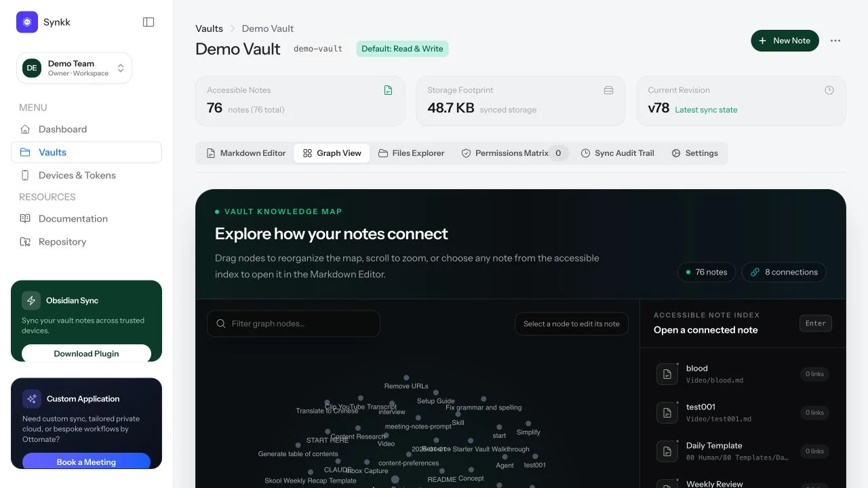Go to Dashboard in the sidebar
Viewport: 868px width, 488px height.
tap(86, 129)
